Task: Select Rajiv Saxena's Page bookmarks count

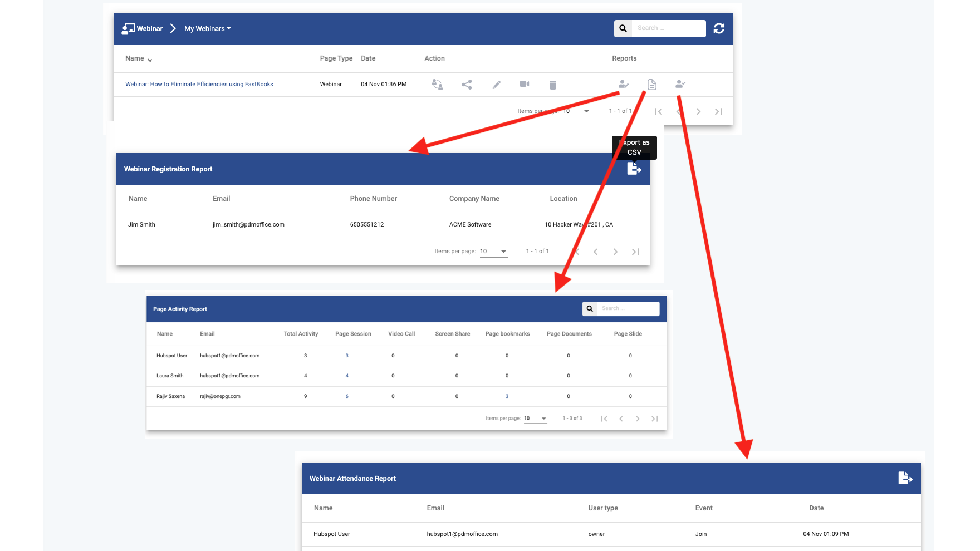Action: [x=507, y=396]
